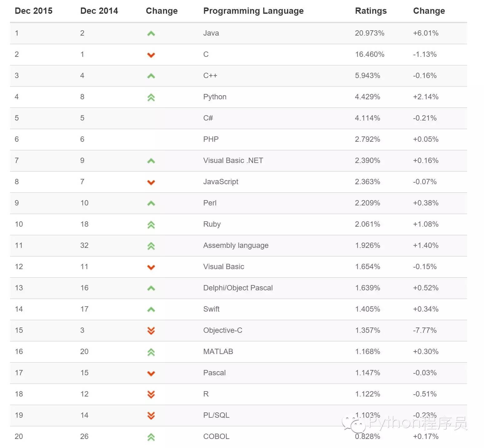Click the red down arrow beside C
This screenshot has height=448, width=484.
(x=151, y=55)
